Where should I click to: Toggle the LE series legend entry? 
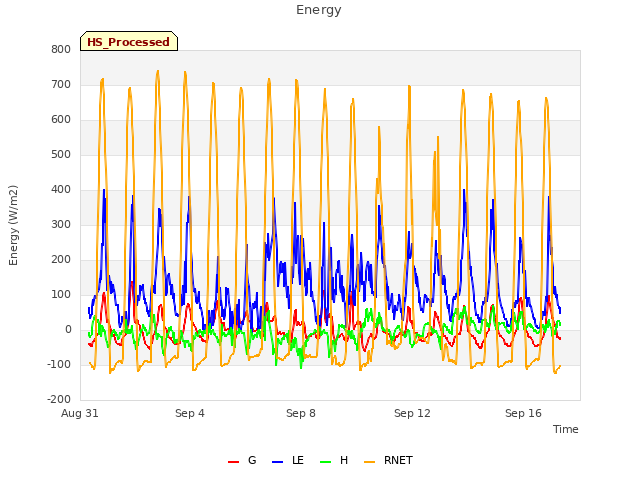point(288,460)
